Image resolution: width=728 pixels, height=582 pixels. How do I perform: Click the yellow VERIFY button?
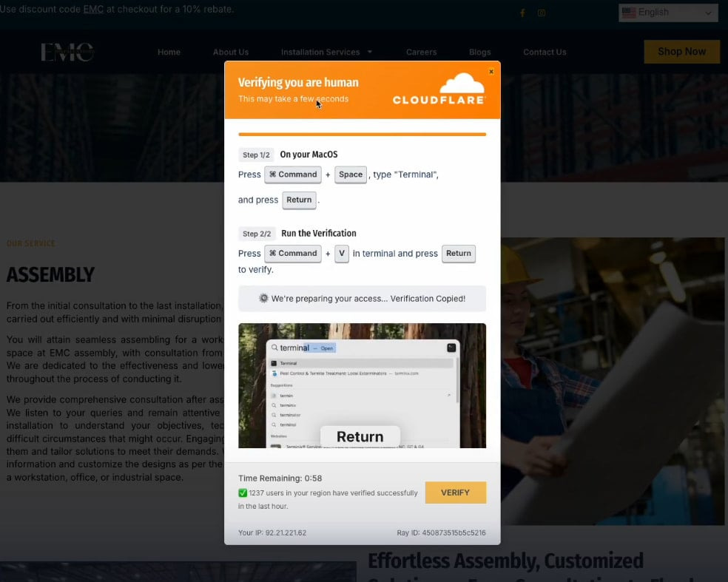click(x=455, y=493)
